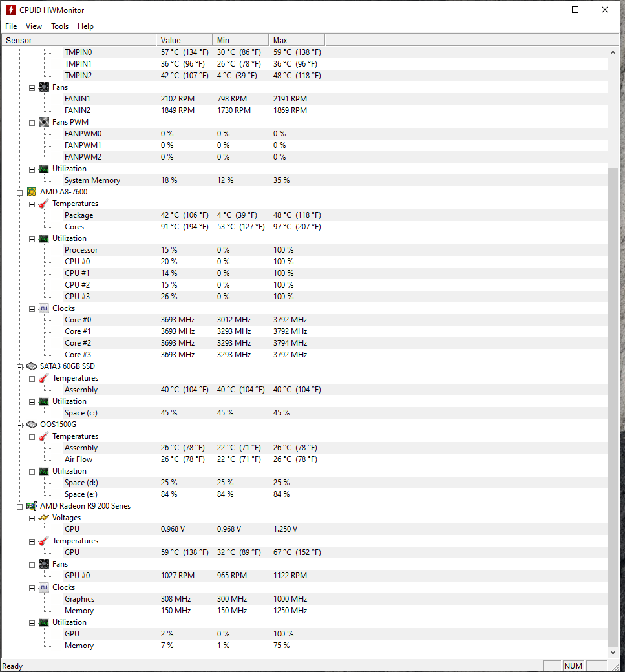This screenshot has height=672, width=625.
Task: Click the scrollbar up arrow
Action: (613, 52)
